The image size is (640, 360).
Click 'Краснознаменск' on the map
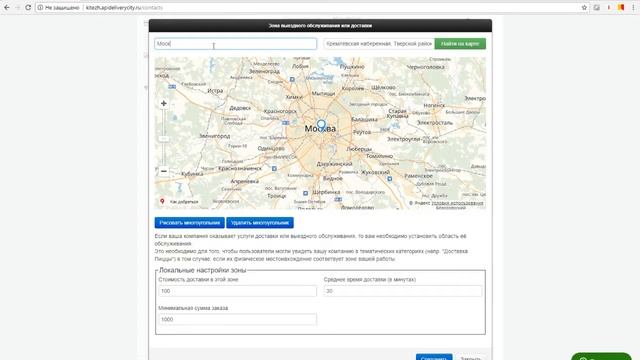240,169
